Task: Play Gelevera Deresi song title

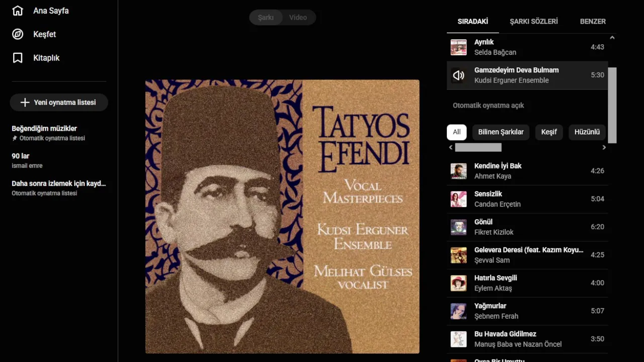Action: [529, 250]
